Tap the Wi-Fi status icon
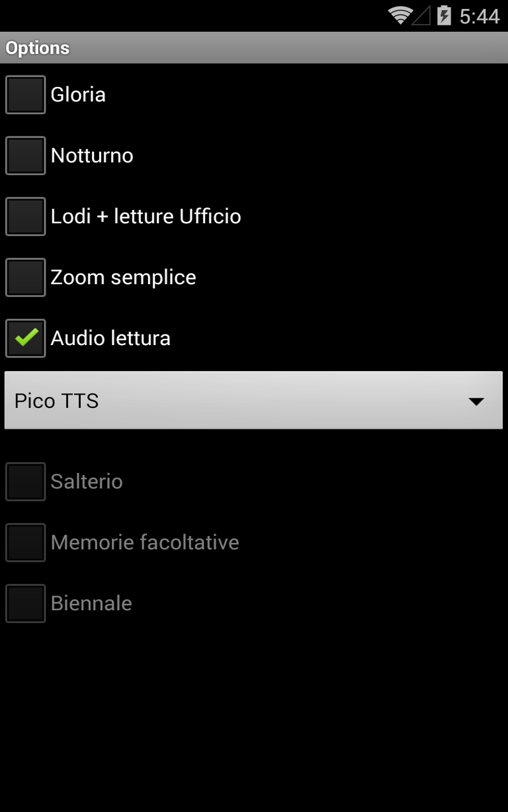This screenshot has width=508, height=812. pyautogui.click(x=400, y=15)
